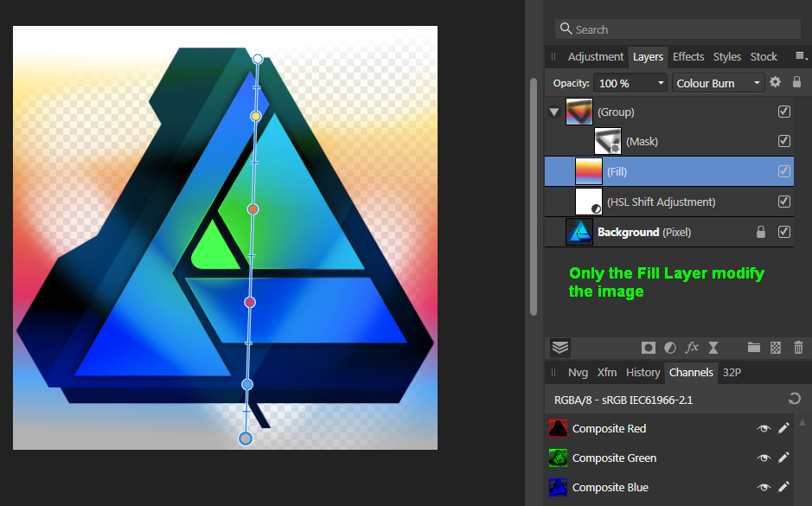Switch to the Stock tab
This screenshot has height=506, width=812.
click(x=764, y=56)
